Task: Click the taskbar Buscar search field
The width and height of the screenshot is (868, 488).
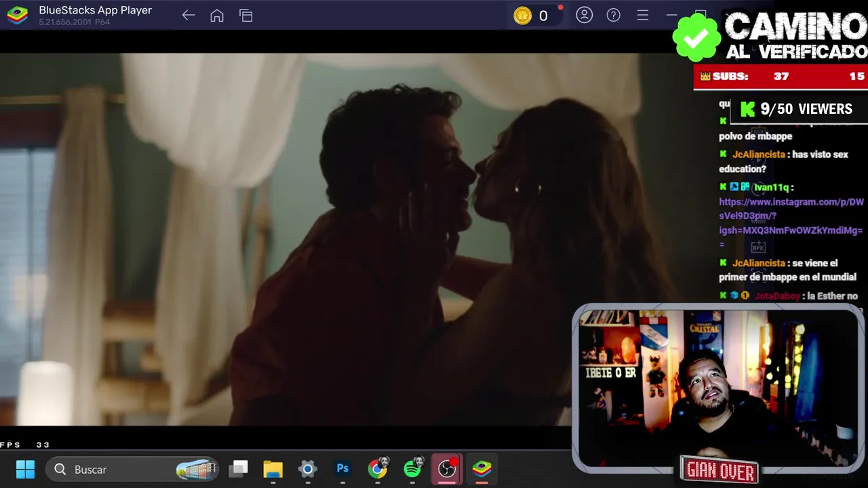Action: point(132,469)
